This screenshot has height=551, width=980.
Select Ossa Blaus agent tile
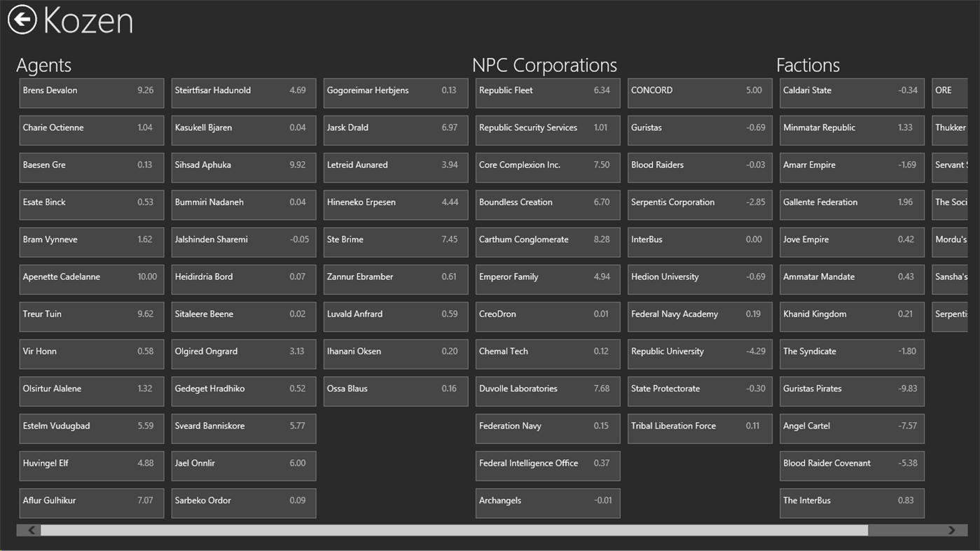[x=396, y=391]
